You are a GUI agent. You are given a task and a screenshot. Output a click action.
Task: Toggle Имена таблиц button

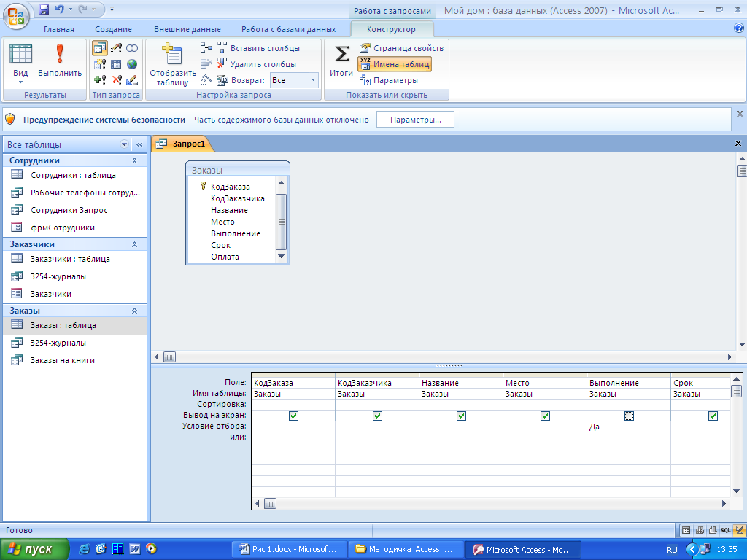click(x=395, y=64)
